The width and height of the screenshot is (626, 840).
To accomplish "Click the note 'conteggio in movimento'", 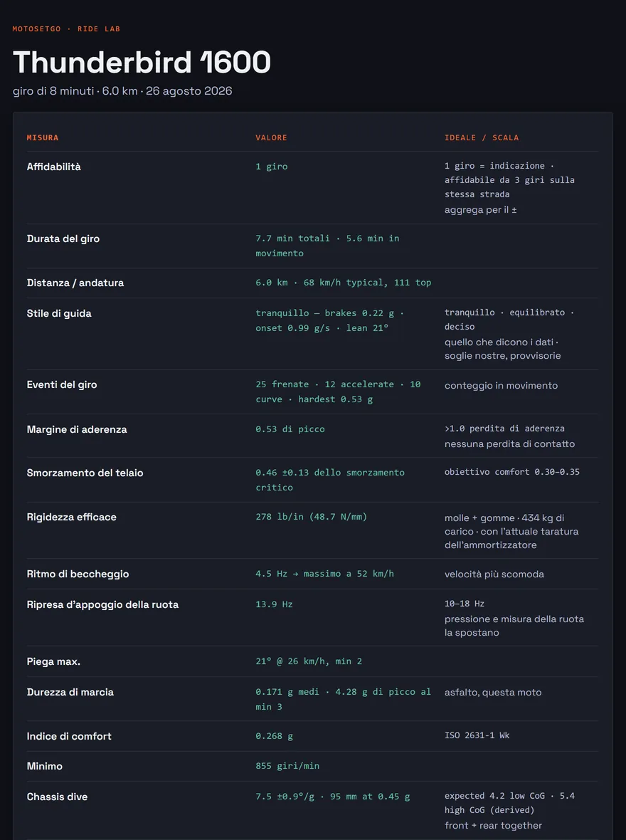I will 501,386.
